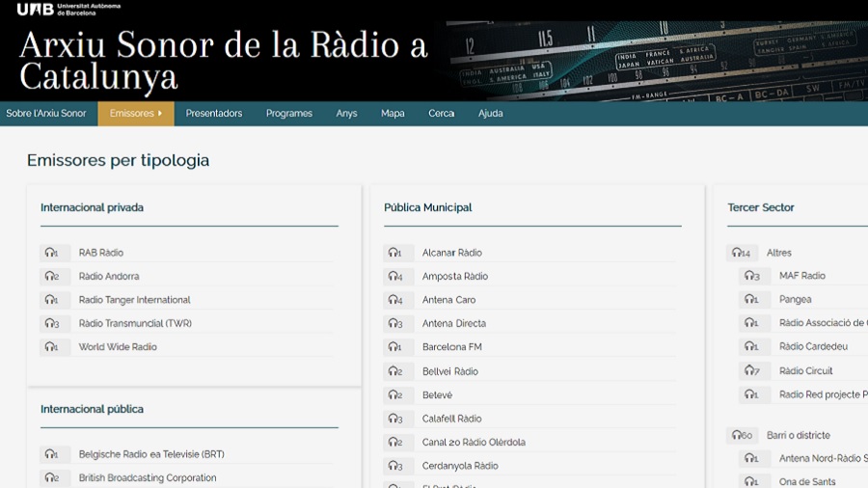
Task: Open Pangea station link
Action: 796,299
